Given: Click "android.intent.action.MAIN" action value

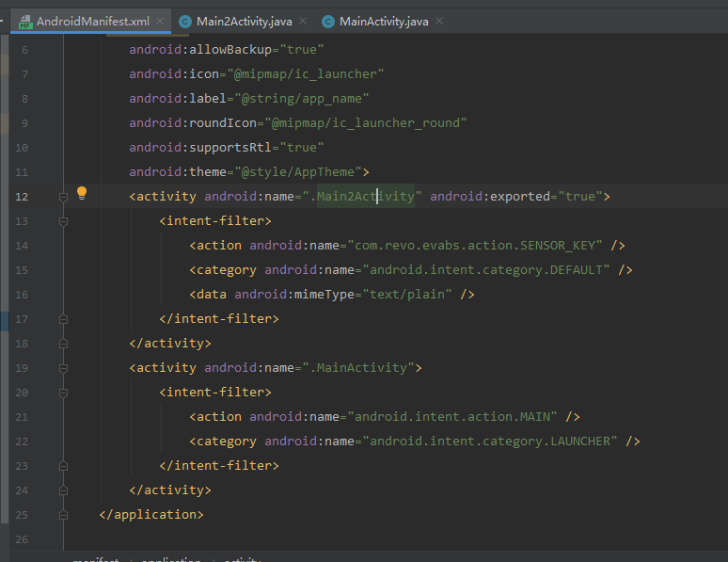Looking at the screenshot, I should click(x=452, y=416).
